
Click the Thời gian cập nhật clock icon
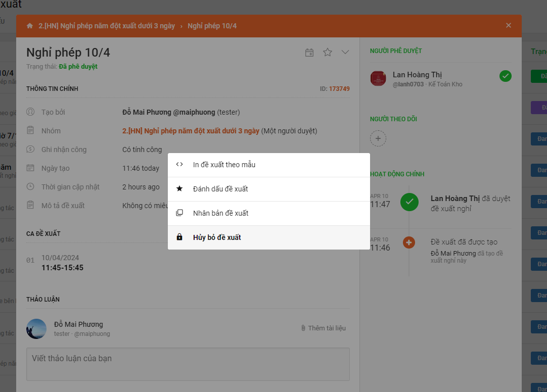[x=30, y=186]
